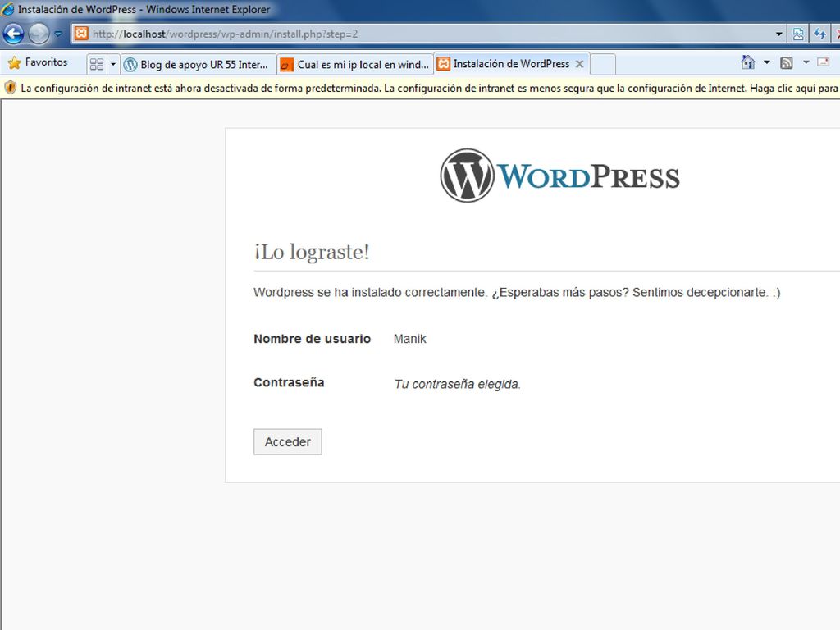Click the Quick Tabs grid icon
Screen dimensions: 840x630
coord(97,64)
